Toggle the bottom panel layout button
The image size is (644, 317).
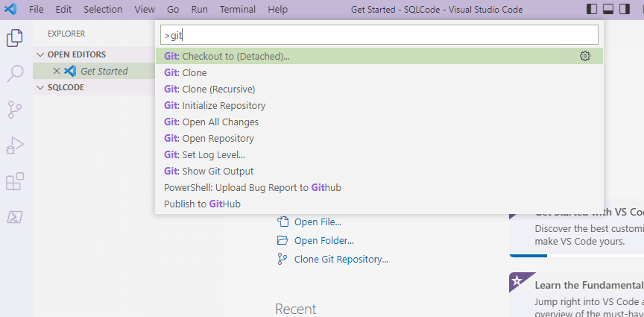click(607, 10)
